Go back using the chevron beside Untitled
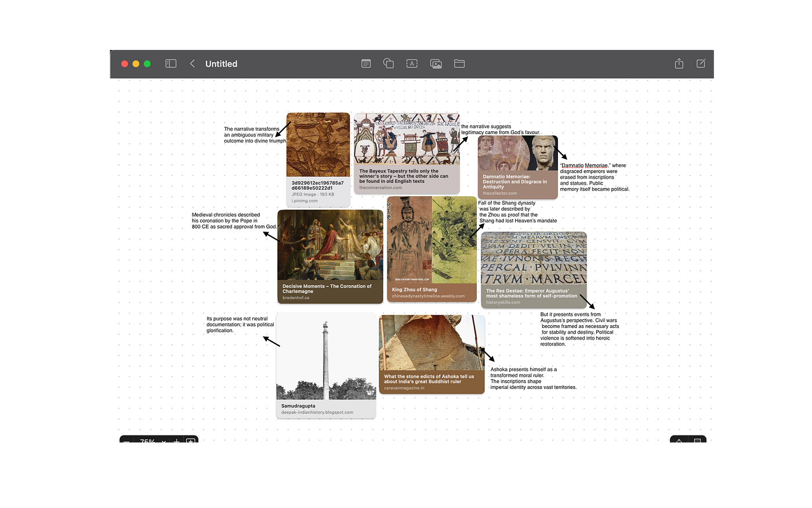 (x=193, y=64)
